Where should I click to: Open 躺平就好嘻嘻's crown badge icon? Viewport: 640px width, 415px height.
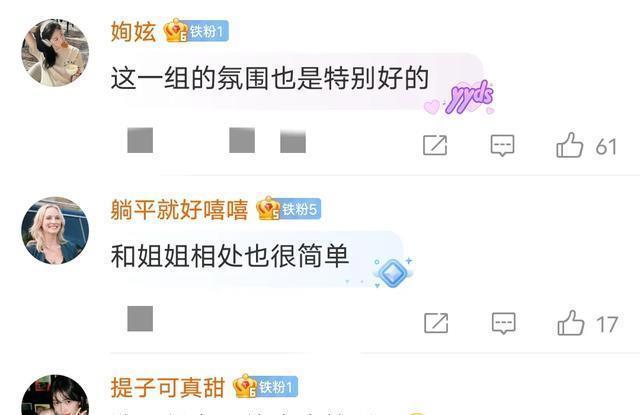268,209
